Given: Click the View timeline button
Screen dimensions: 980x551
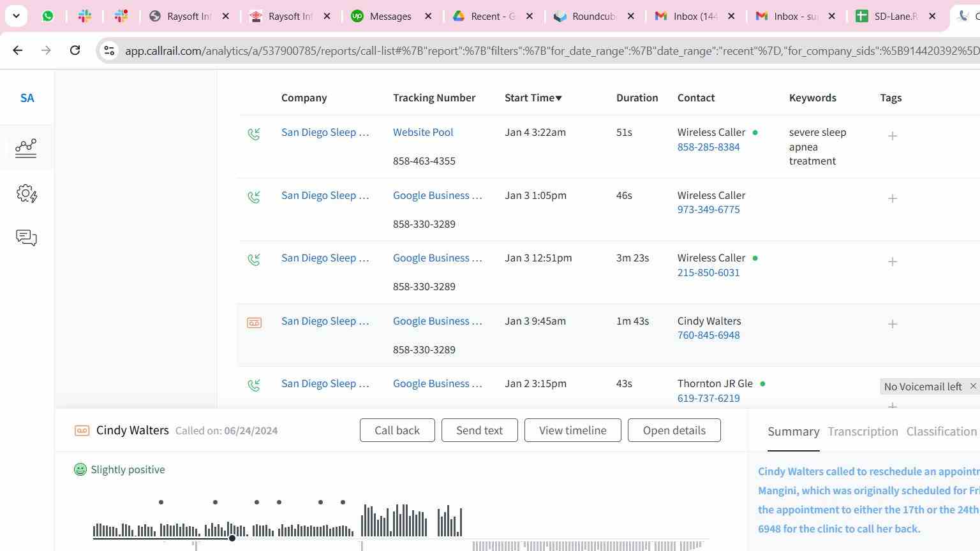Looking at the screenshot, I should coord(573,430).
